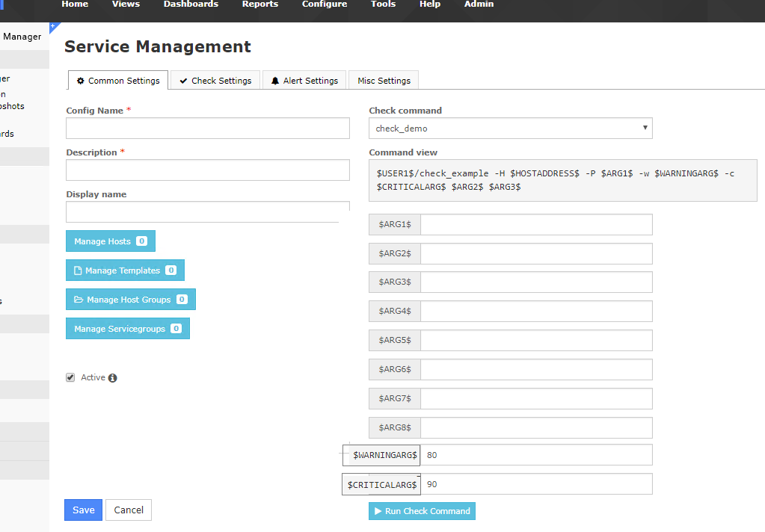The width and height of the screenshot is (765, 532).
Task: Click the small plus icon by sidebar
Action: [52, 26]
